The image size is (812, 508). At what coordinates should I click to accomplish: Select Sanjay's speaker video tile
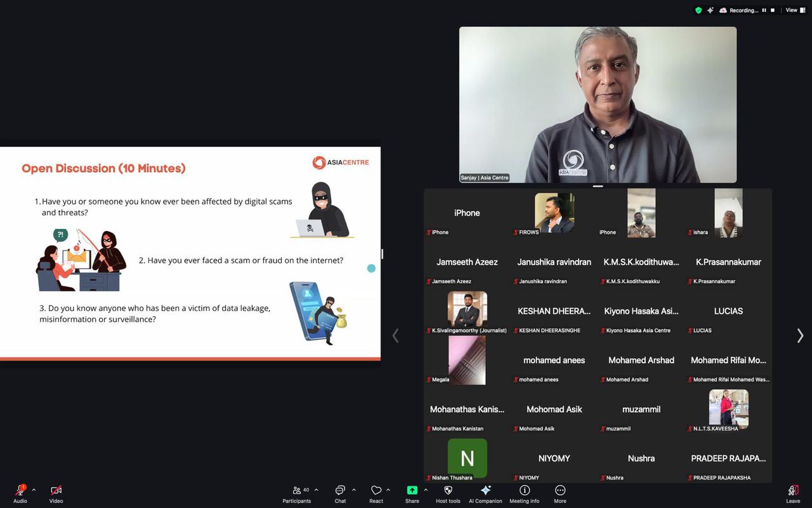coord(598,105)
